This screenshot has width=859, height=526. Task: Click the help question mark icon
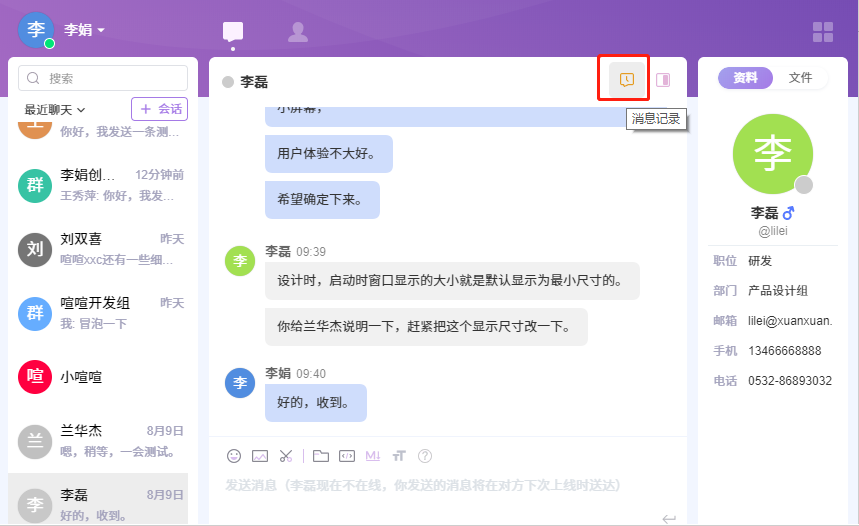tap(425, 456)
